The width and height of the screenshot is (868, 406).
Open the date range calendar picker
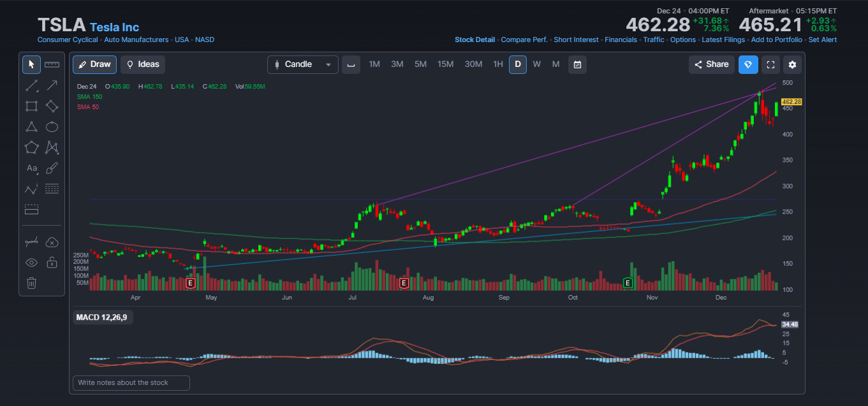coord(577,64)
